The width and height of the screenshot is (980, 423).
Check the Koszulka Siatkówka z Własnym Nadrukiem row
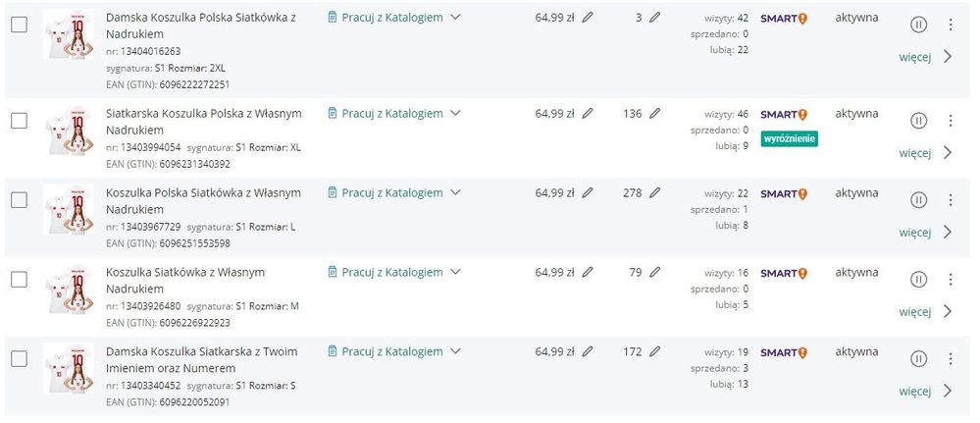pos(19,280)
